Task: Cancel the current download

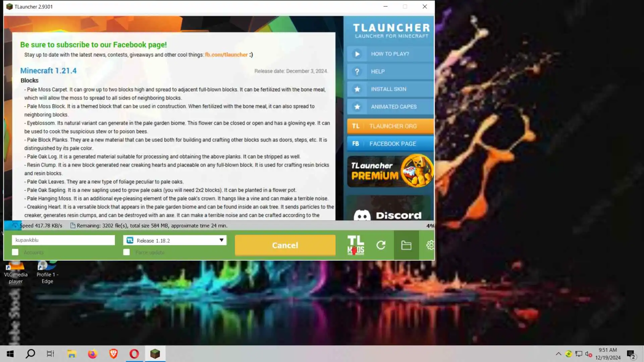Action: tap(285, 245)
